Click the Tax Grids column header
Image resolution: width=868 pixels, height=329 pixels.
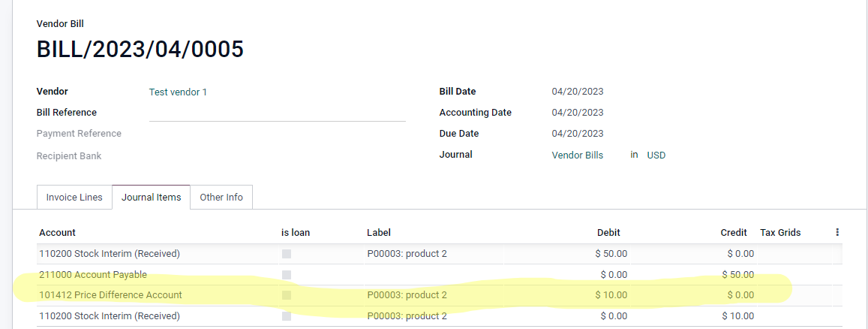click(780, 233)
